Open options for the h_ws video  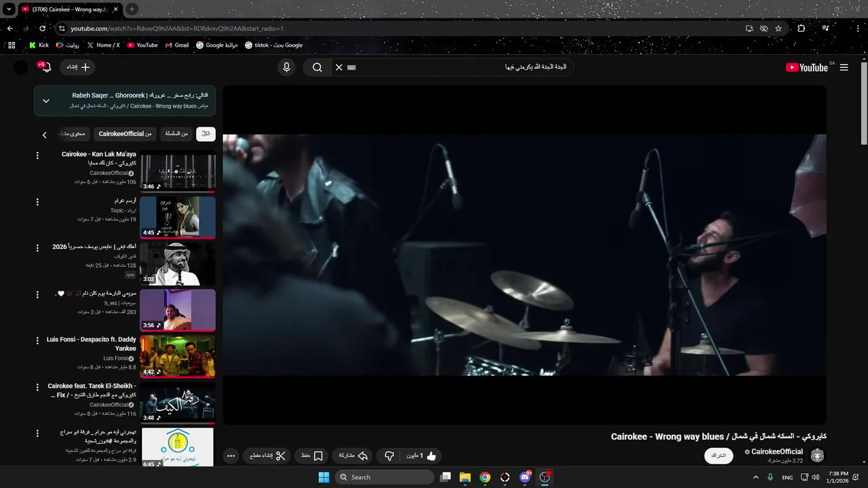coord(37,295)
